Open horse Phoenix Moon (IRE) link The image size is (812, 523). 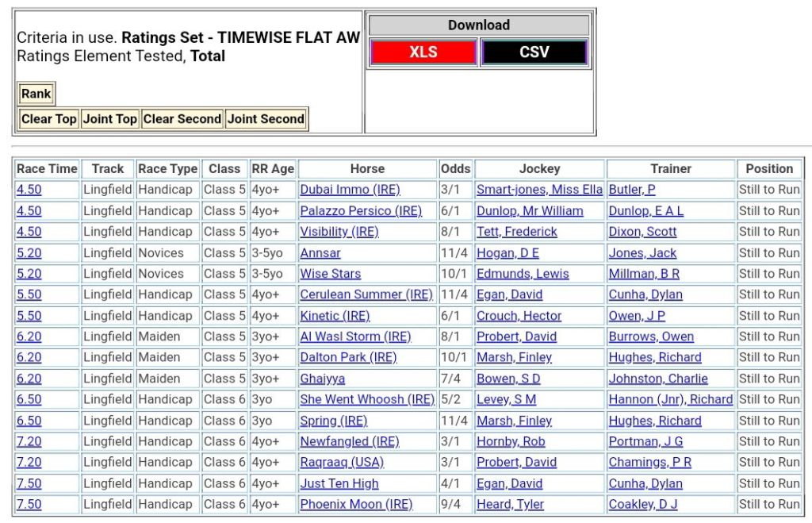point(356,504)
